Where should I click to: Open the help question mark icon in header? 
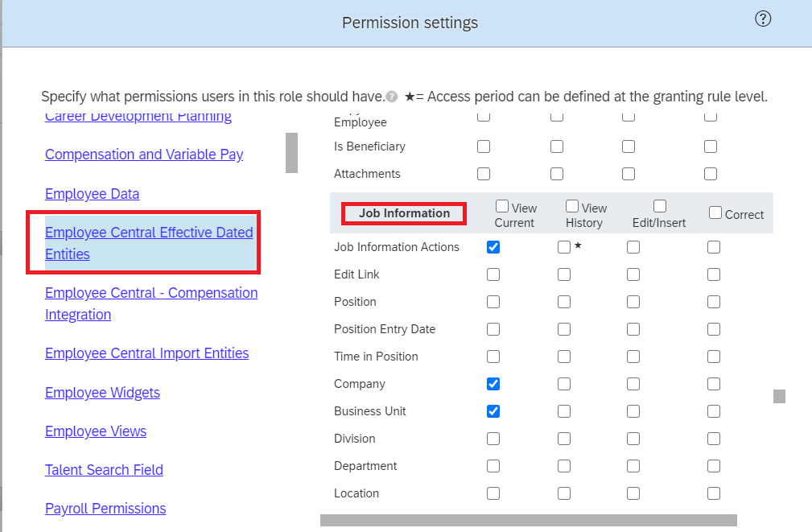(763, 19)
